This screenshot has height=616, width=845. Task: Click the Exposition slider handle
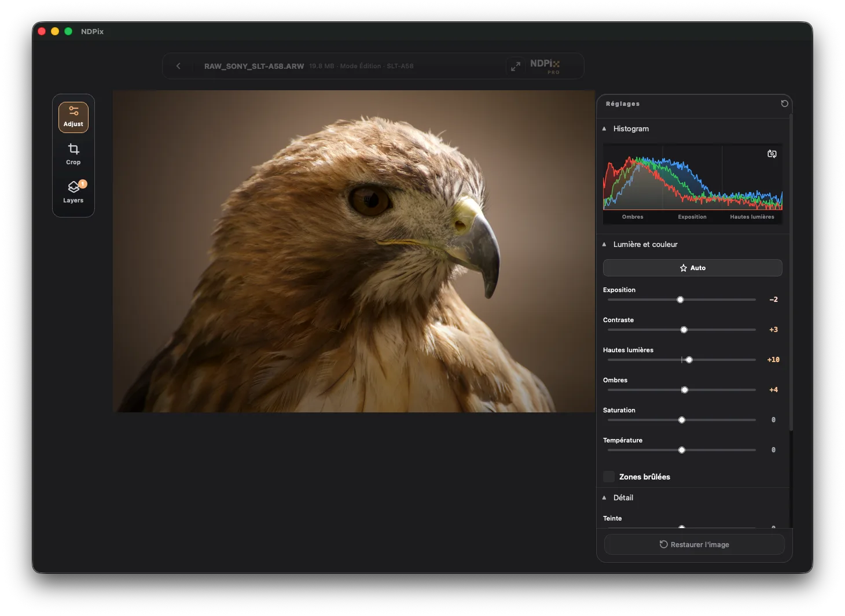(x=681, y=300)
